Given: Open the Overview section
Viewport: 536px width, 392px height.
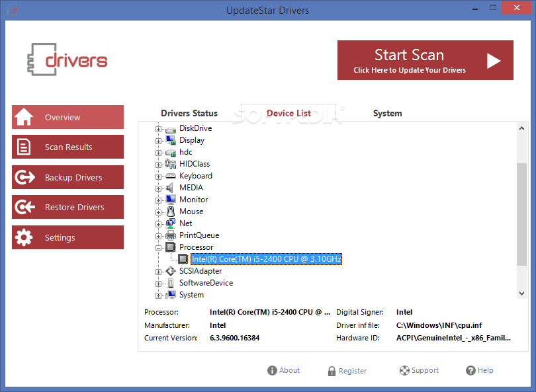Looking at the screenshot, I should coord(67,117).
